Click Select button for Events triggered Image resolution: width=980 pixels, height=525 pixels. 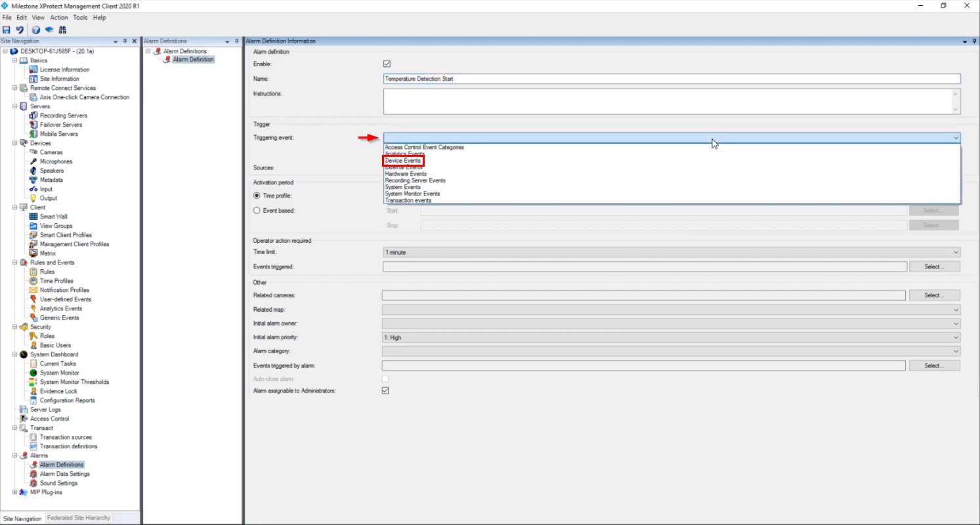(x=934, y=266)
